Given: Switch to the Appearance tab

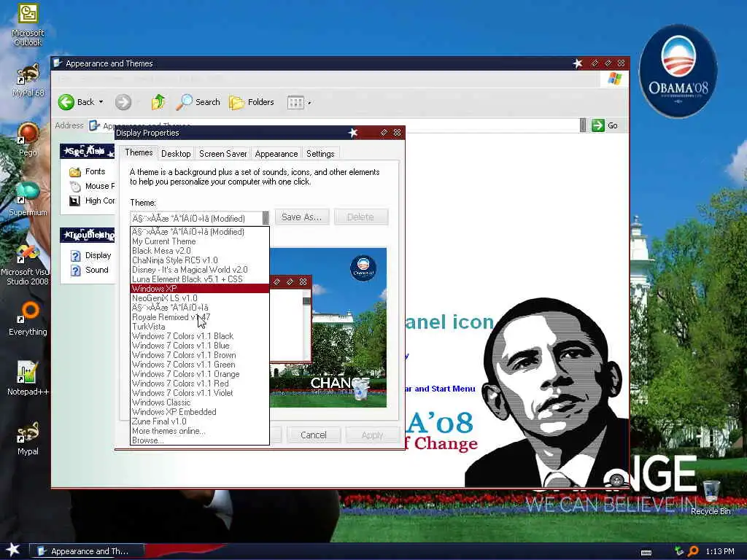Looking at the screenshot, I should 276,154.
